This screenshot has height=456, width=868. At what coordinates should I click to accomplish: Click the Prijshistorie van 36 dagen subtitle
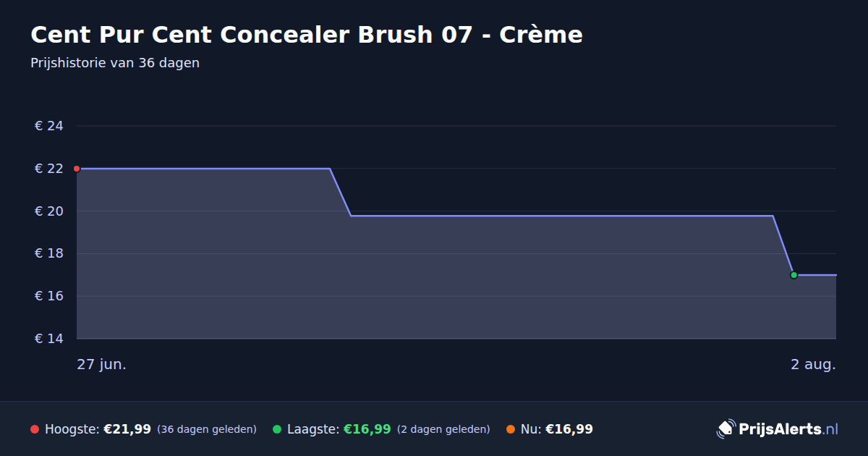click(115, 63)
